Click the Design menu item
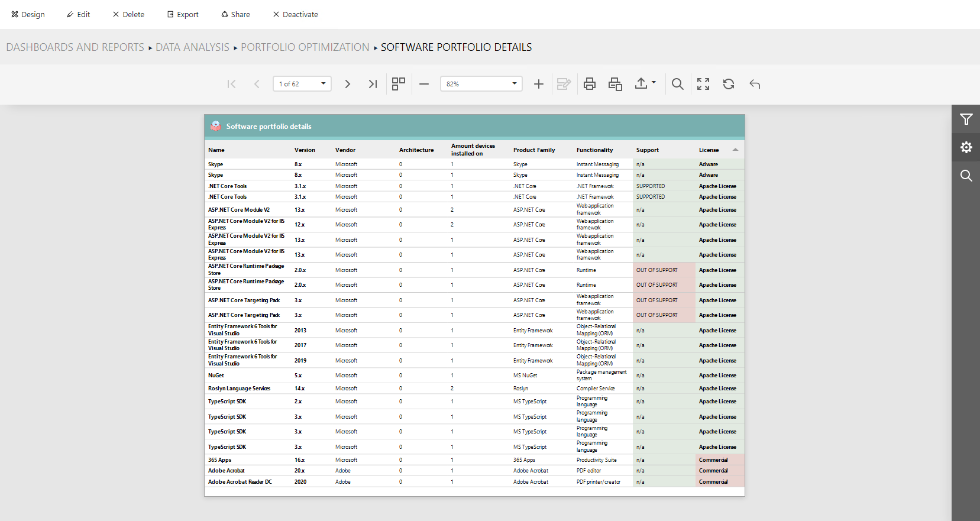Screen dimensions: 980x521 click(28, 14)
